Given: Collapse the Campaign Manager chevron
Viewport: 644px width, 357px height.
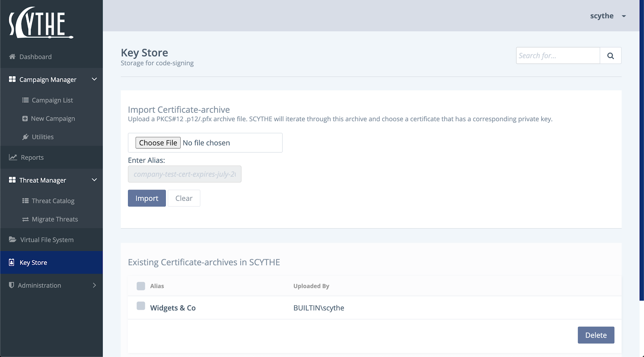Looking at the screenshot, I should (x=95, y=79).
